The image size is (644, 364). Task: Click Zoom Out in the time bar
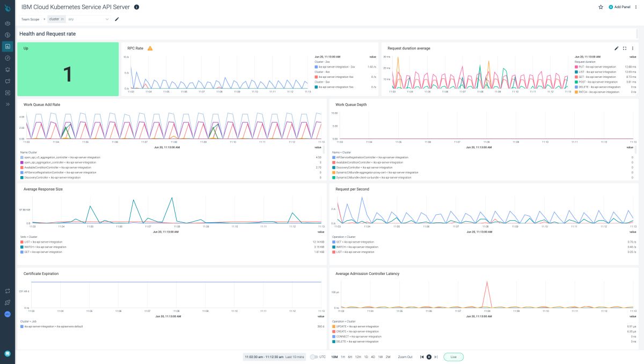[405, 356]
